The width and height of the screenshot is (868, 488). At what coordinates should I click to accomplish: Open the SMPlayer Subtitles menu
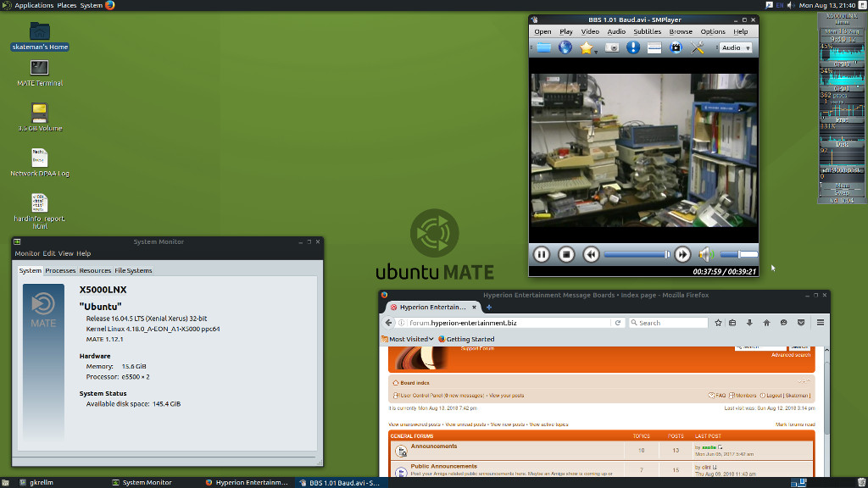pyautogui.click(x=647, y=31)
